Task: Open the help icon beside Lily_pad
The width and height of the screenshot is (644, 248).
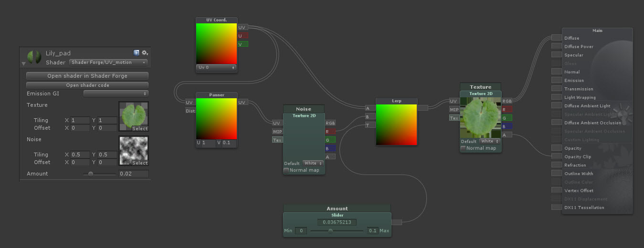Action: point(136,53)
